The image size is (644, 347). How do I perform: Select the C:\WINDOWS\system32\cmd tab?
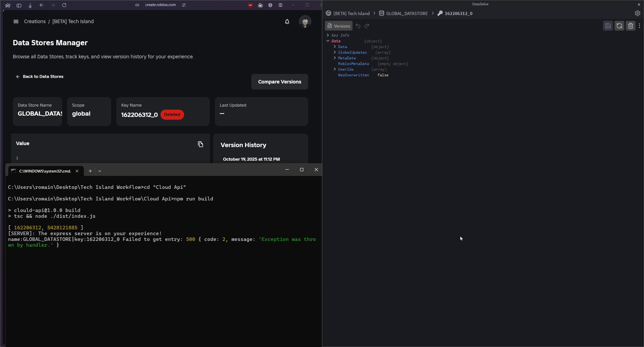[x=45, y=171]
